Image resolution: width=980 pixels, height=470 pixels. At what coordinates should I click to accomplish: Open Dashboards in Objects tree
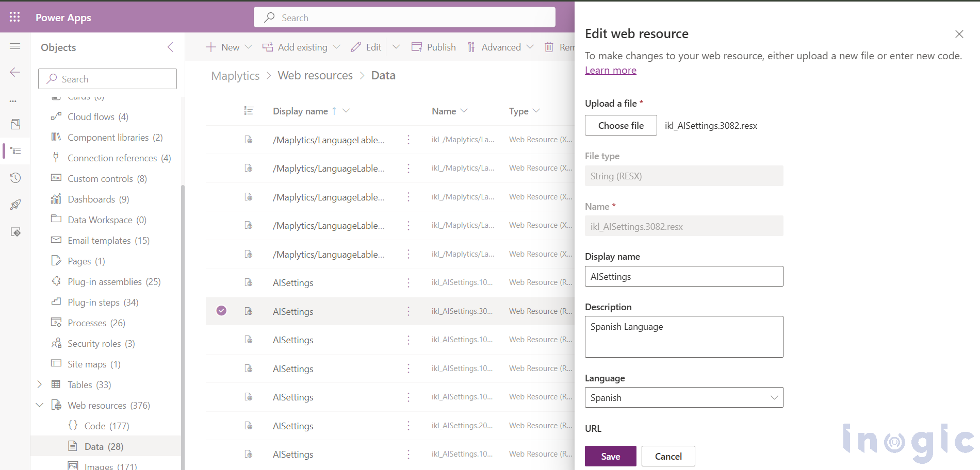tap(99, 199)
